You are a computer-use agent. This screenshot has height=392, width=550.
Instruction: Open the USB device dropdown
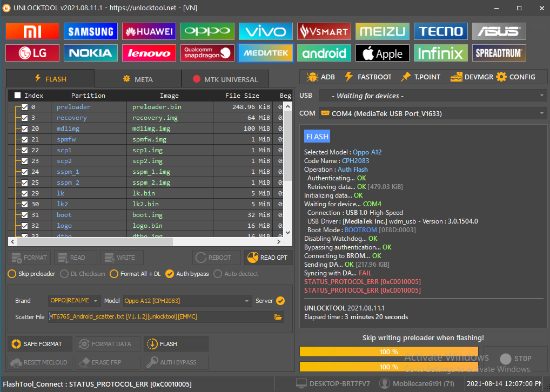click(x=433, y=96)
